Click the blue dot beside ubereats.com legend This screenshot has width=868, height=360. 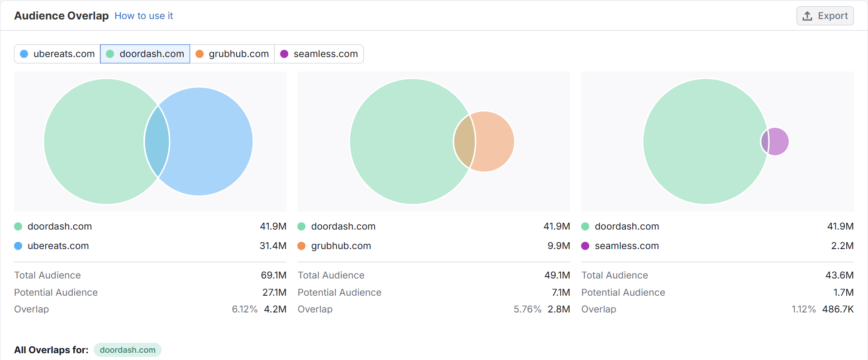(18, 246)
